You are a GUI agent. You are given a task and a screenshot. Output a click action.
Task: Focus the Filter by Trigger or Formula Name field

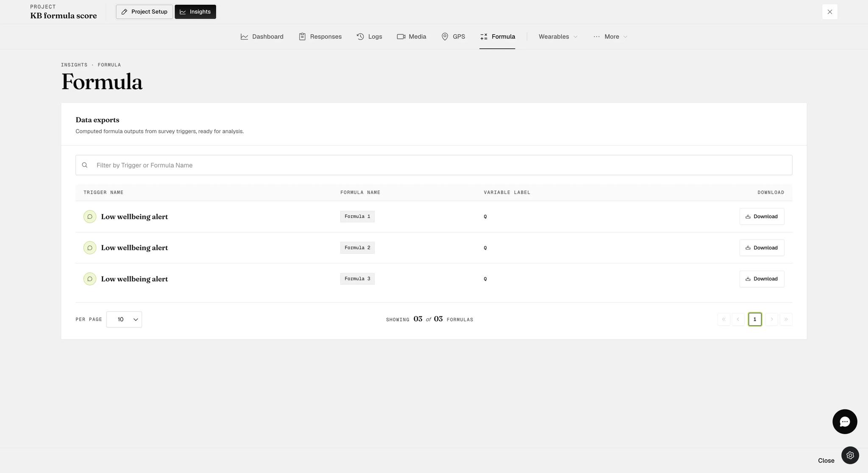pos(434,165)
